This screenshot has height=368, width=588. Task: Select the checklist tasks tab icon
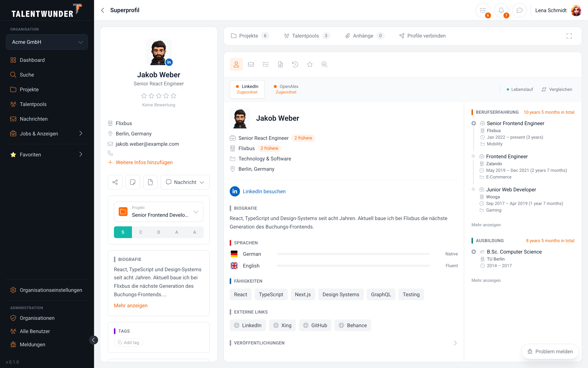tap(266, 65)
